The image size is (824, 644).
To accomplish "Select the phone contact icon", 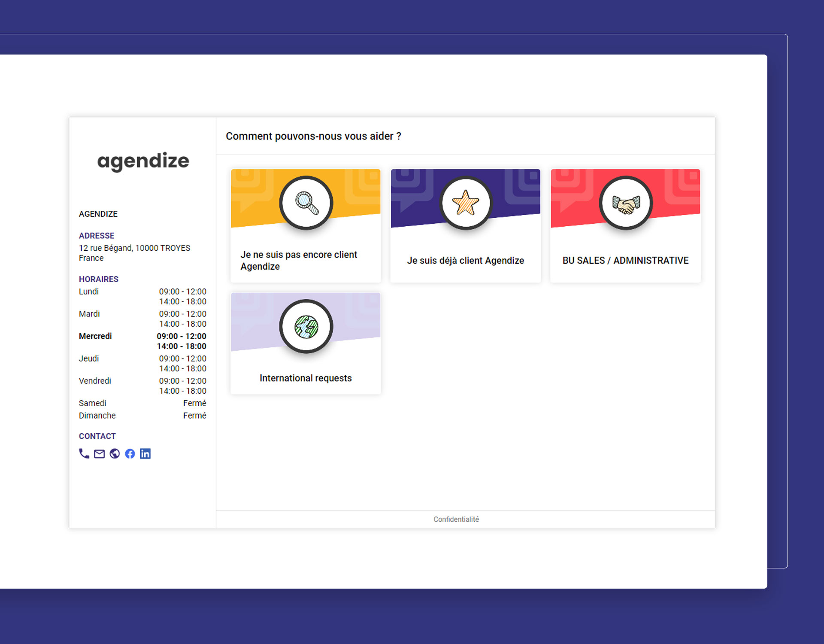I will [84, 453].
